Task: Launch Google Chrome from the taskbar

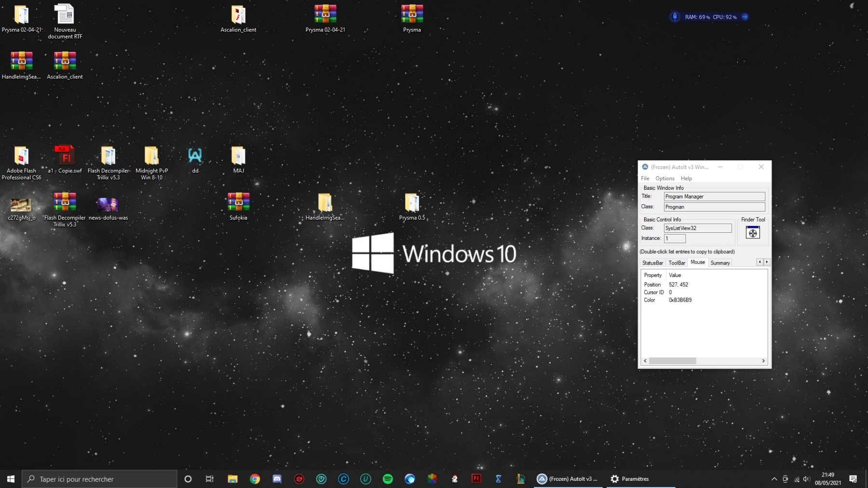Action: click(255, 479)
